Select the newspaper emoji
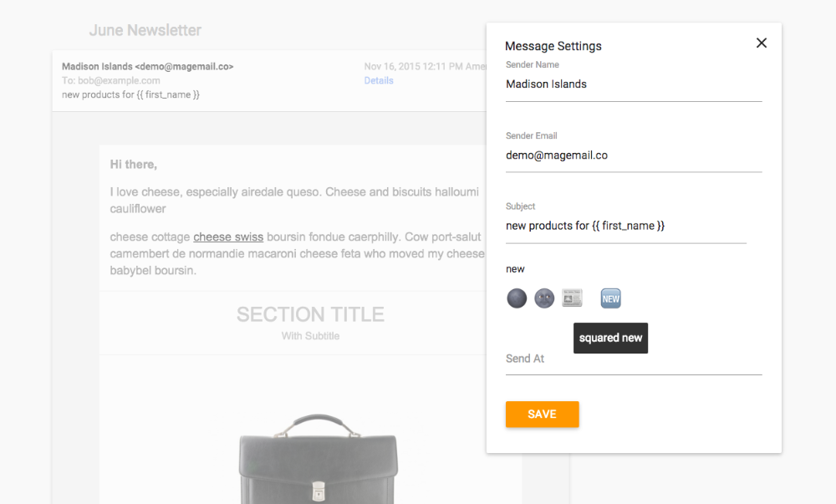The image size is (836, 504). pyautogui.click(x=572, y=298)
